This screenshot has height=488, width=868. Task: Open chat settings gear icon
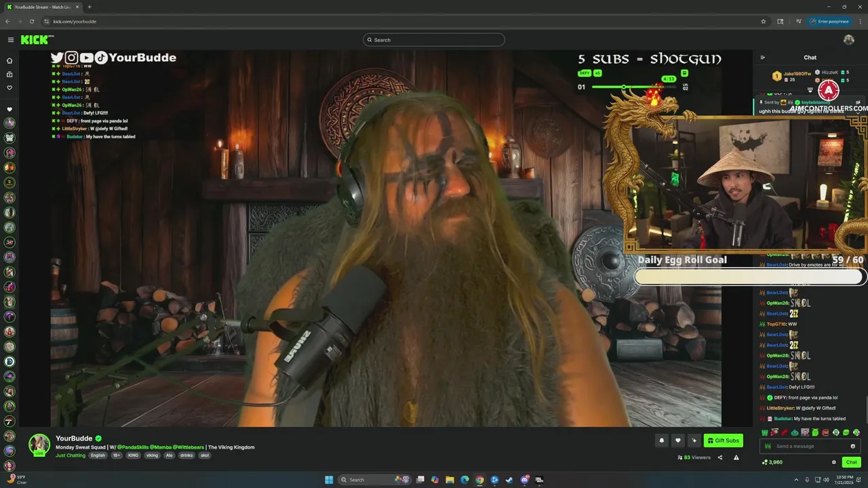coord(834,462)
